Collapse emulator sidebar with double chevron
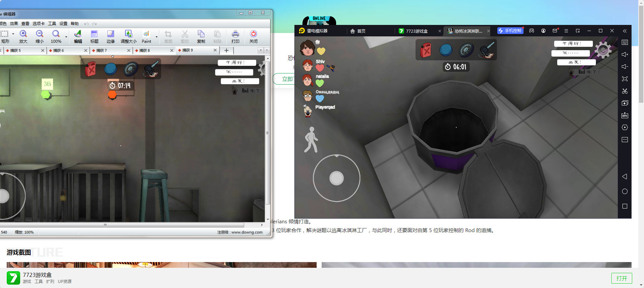644x288 pixels. click(x=625, y=31)
